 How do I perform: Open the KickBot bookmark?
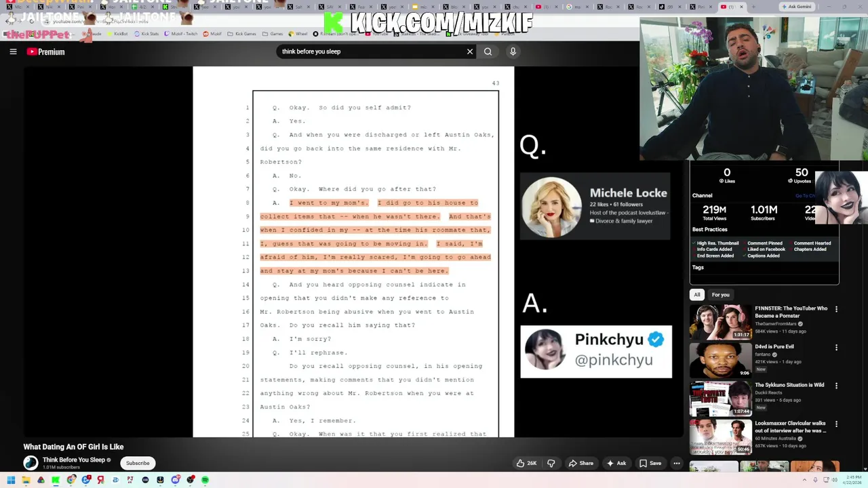pyautogui.click(x=118, y=34)
